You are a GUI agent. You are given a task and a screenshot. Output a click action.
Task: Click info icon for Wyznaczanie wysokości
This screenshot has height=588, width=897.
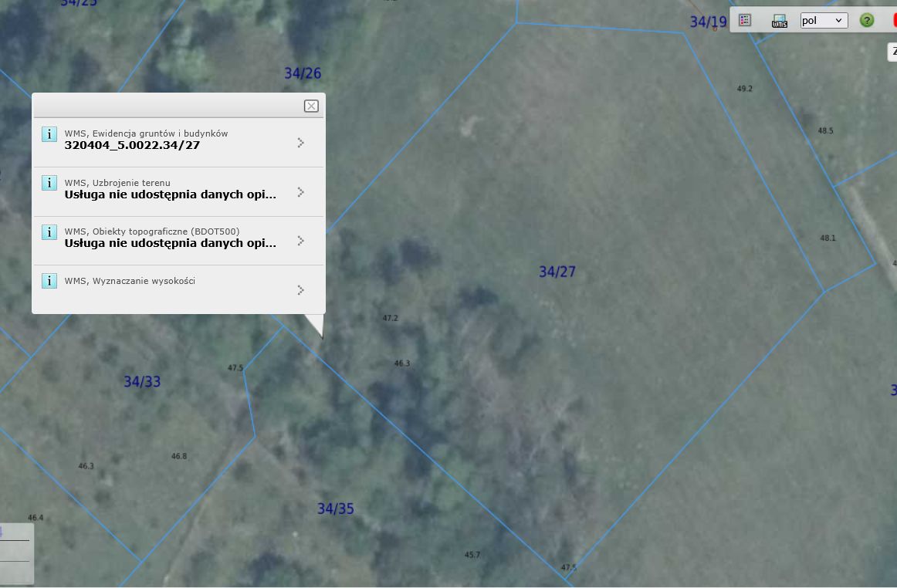pyautogui.click(x=49, y=281)
